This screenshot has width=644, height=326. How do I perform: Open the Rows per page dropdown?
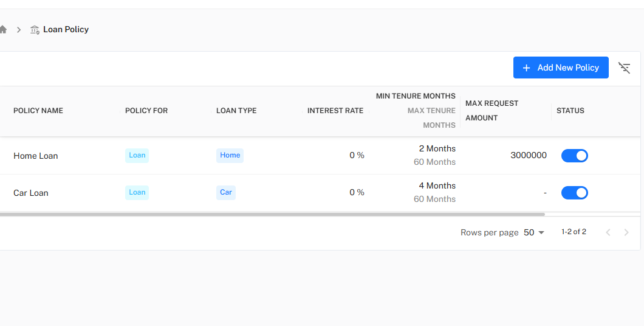point(534,232)
